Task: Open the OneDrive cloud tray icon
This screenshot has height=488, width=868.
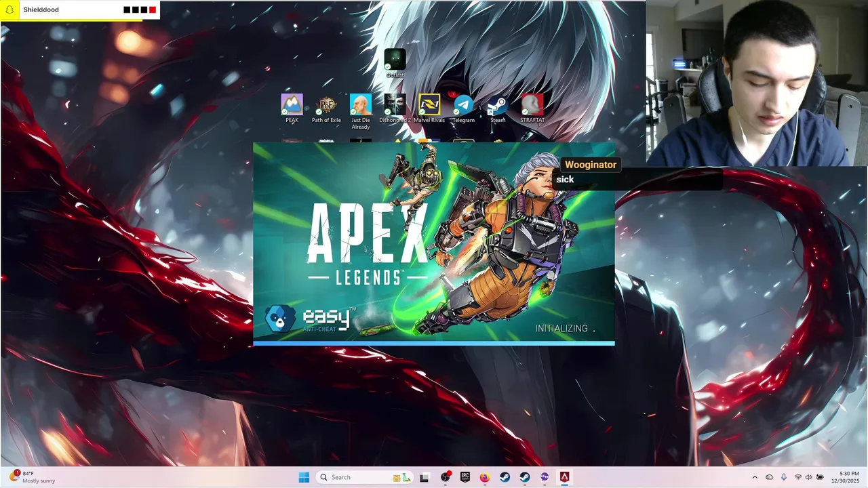Action: (769, 477)
